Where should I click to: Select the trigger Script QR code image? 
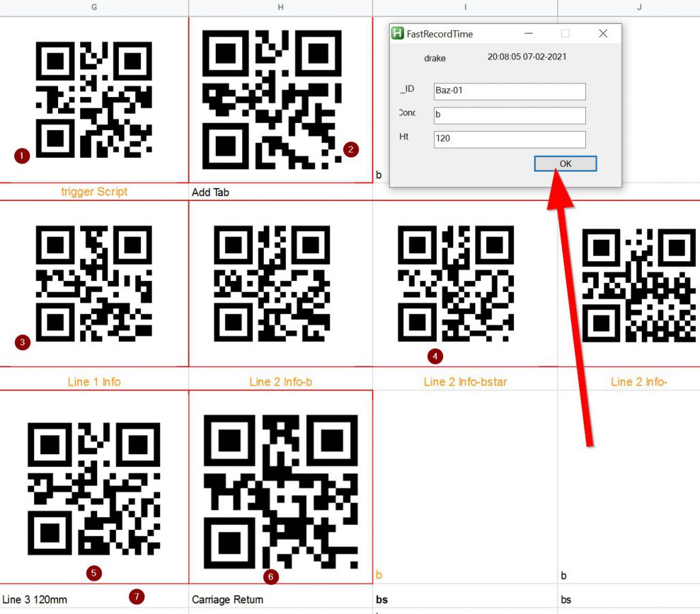[x=94, y=99]
